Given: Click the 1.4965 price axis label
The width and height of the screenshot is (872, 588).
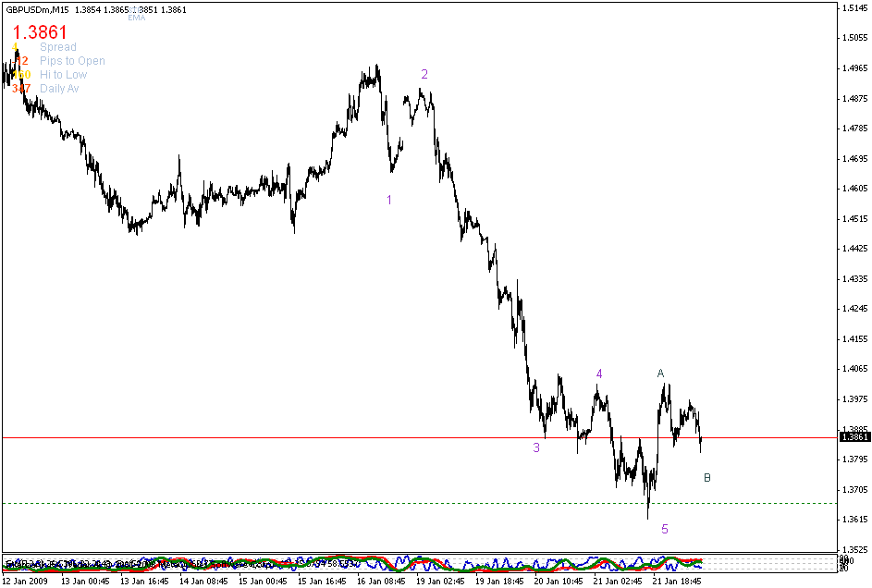Looking at the screenshot, I should click(x=855, y=68).
